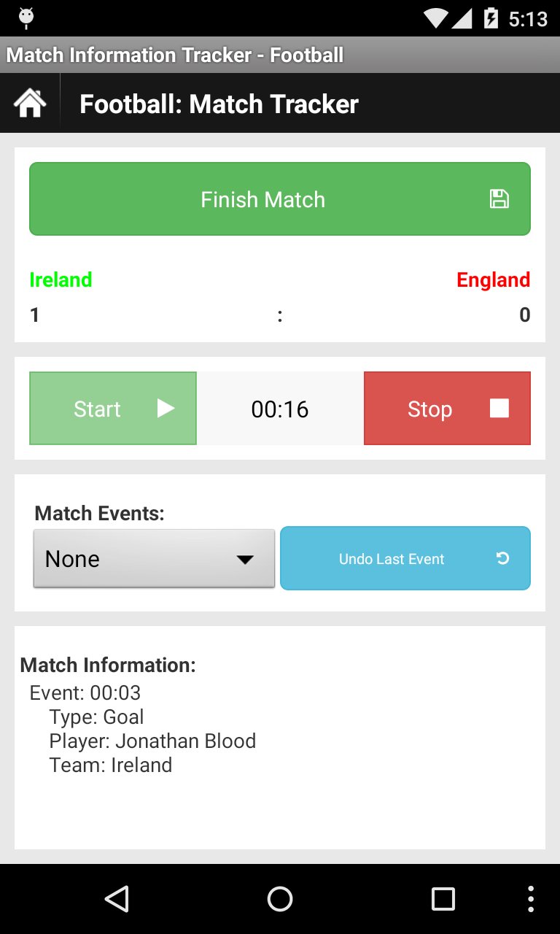The image size is (560, 934).
Task: Start the match timer
Action: coord(112,408)
